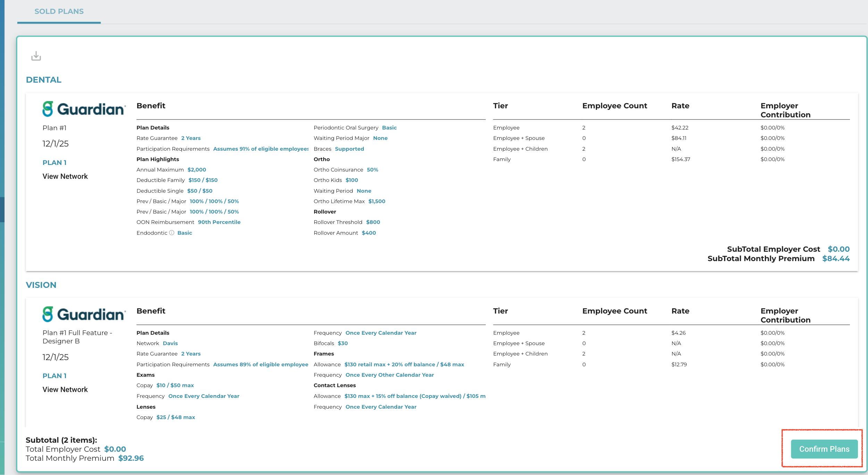Click Dental Rate Guarantee '2 Years' value
This screenshot has height=475, width=868.
(x=191, y=138)
